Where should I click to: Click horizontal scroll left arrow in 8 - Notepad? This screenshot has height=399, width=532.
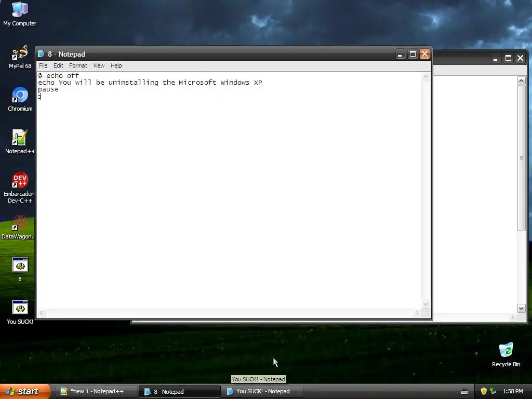point(42,313)
